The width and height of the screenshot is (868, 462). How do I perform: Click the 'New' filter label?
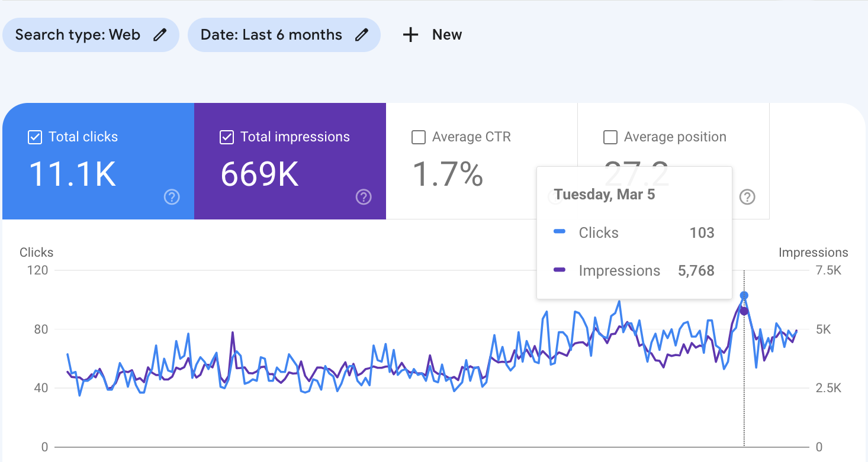point(447,35)
